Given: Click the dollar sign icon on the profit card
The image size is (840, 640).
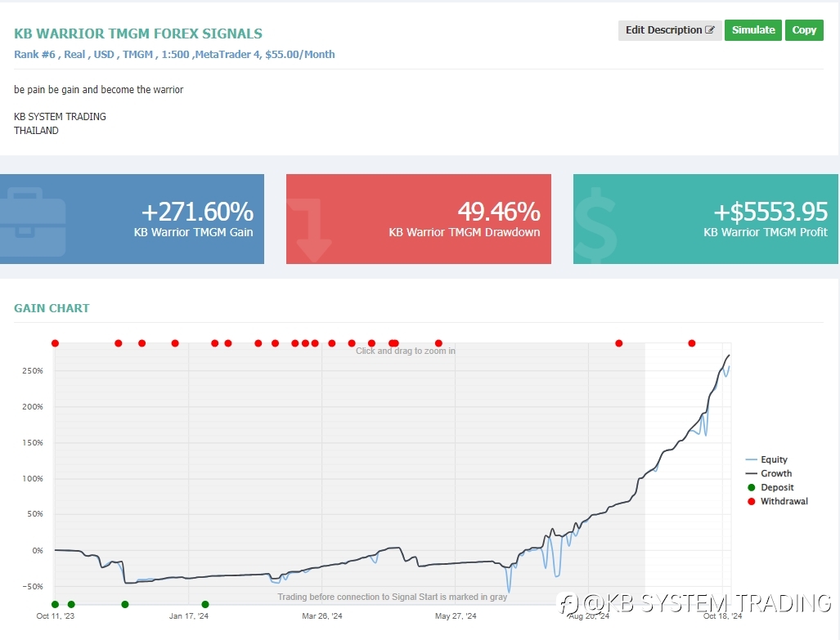Looking at the screenshot, I should click(x=595, y=225).
